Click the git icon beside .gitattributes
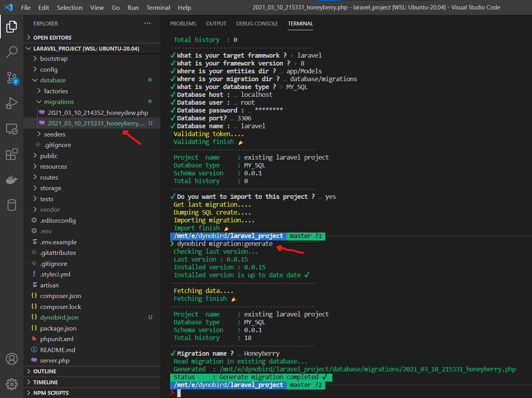This screenshot has height=398, width=532. 34,253
